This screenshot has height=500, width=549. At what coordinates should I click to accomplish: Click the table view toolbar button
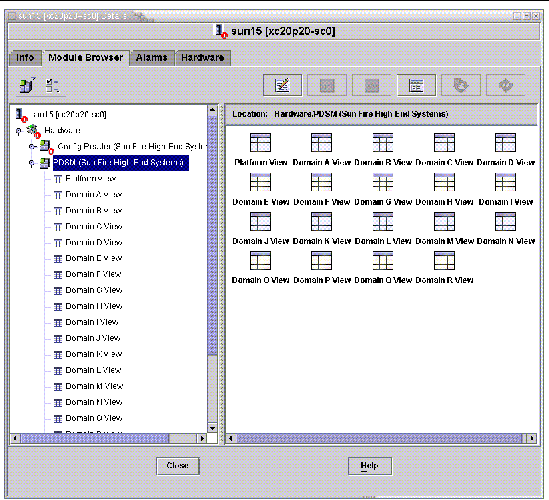[x=416, y=85]
